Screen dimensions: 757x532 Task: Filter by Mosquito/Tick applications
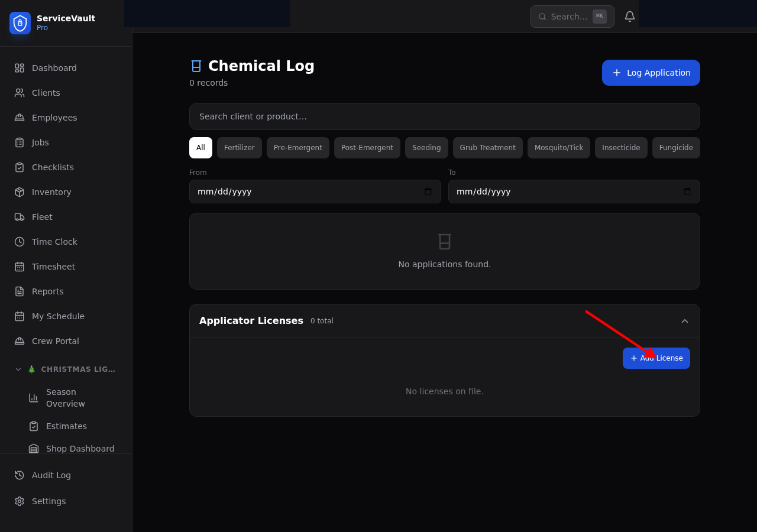click(x=559, y=148)
